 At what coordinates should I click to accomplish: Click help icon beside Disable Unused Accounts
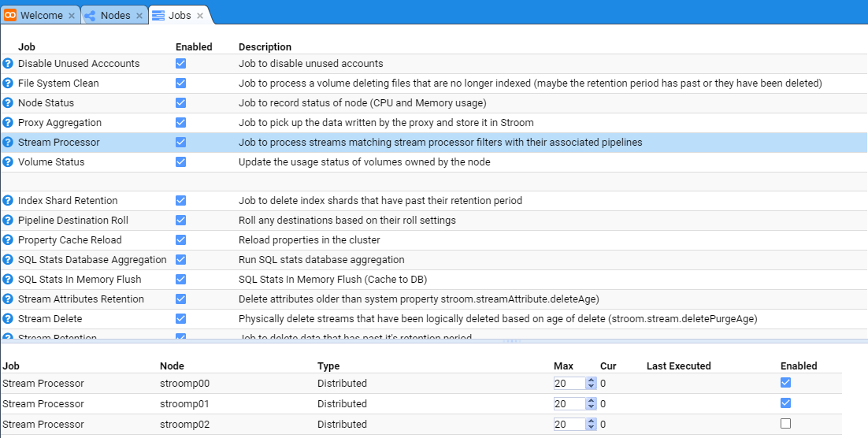[8, 64]
